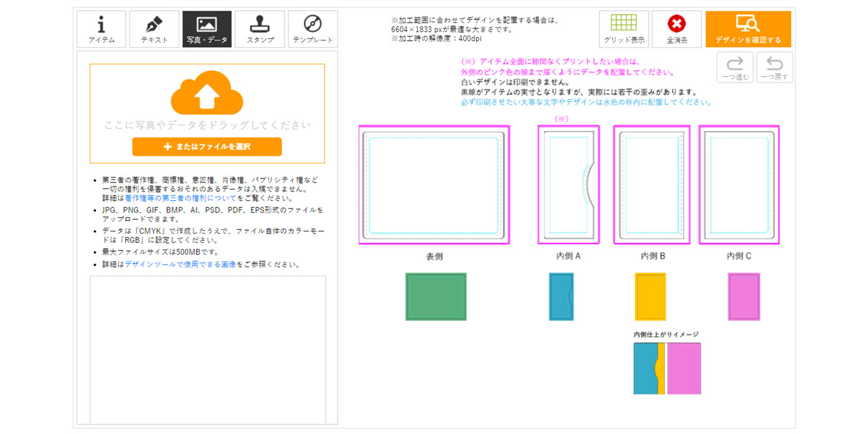Select the テキスト pen tool tab
868x434 pixels.
tap(154, 29)
